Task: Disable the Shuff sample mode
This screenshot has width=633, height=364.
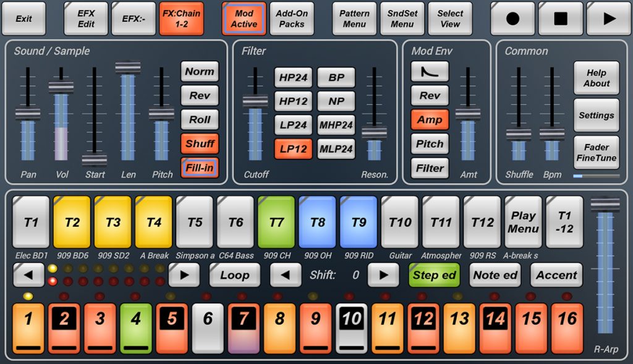Action: click(200, 144)
